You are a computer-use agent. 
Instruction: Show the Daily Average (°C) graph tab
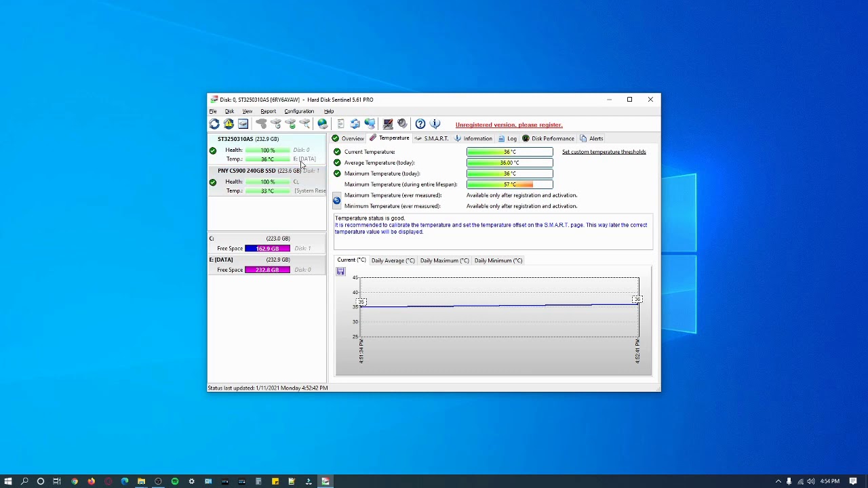coord(393,260)
